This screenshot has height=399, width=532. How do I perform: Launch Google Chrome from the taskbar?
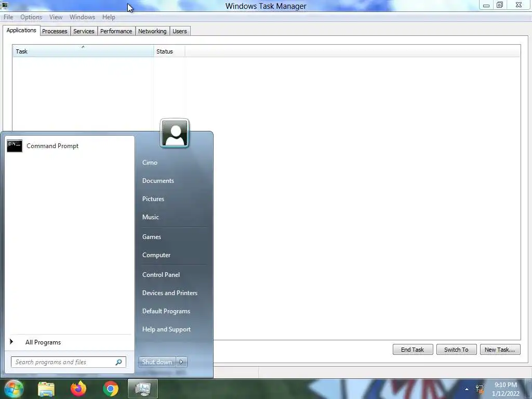point(111,389)
